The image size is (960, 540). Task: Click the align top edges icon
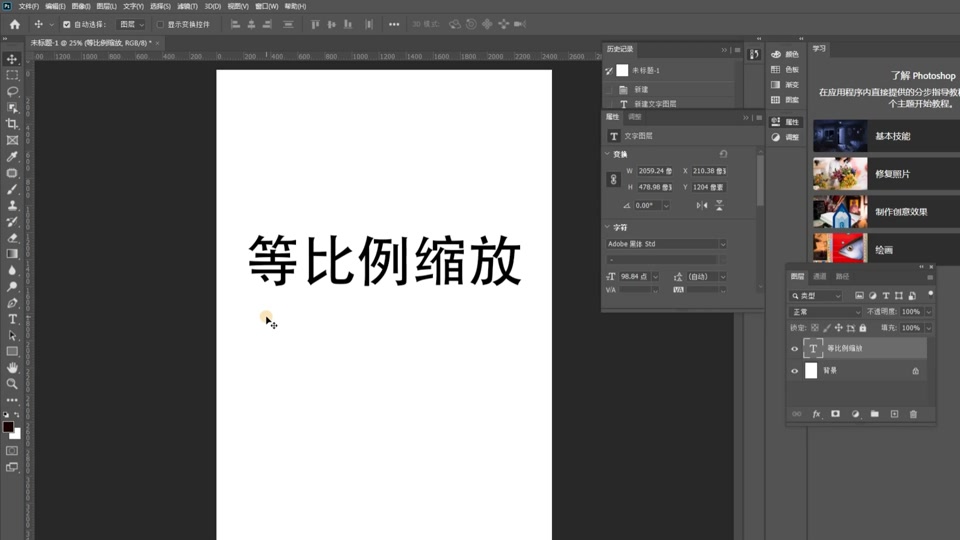pyautogui.click(x=315, y=24)
